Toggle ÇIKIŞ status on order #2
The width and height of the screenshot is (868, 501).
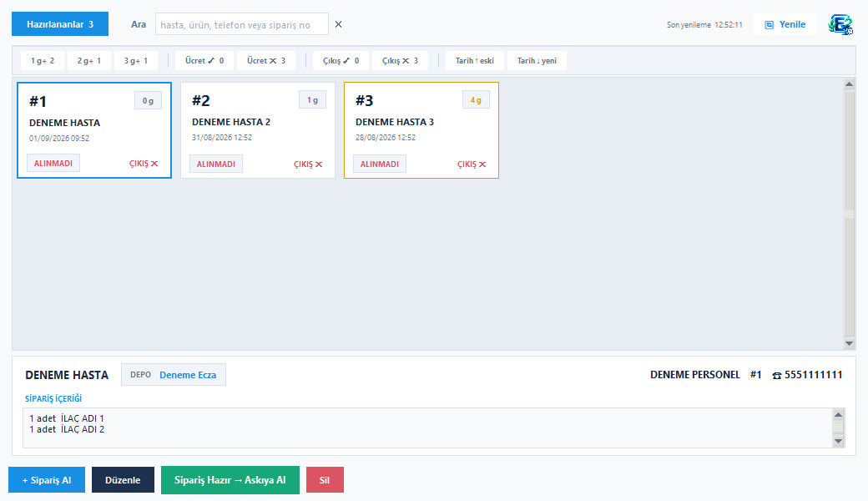(308, 164)
